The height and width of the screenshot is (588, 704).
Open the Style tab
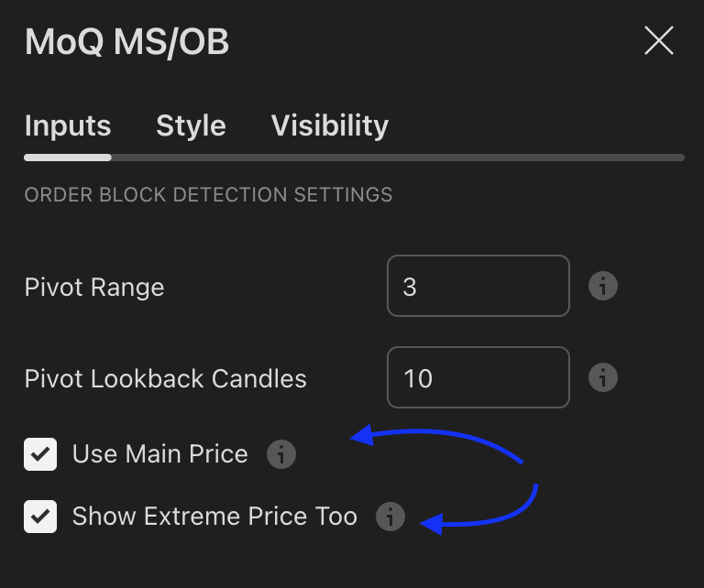pyautogui.click(x=191, y=125)
